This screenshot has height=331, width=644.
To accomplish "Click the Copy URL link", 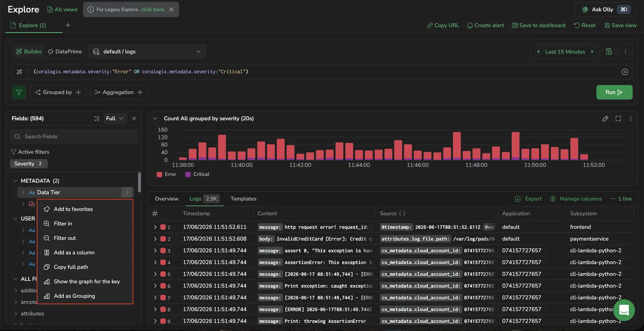I will 443,25.
